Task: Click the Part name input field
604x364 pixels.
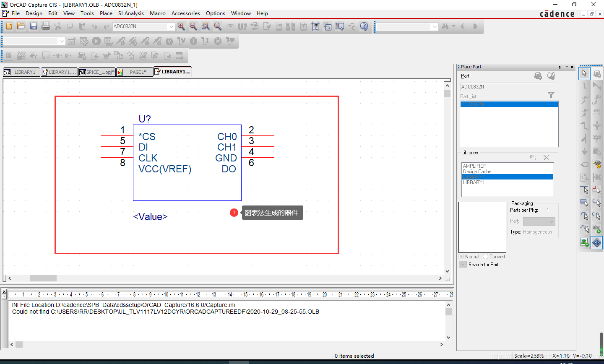Action: click(x=508, y=87)
